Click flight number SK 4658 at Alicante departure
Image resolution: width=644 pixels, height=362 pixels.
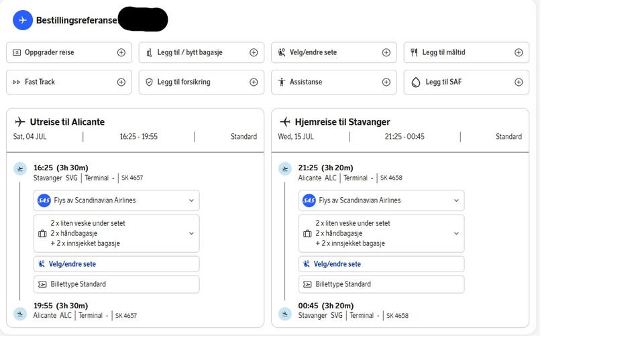(391, 178)
